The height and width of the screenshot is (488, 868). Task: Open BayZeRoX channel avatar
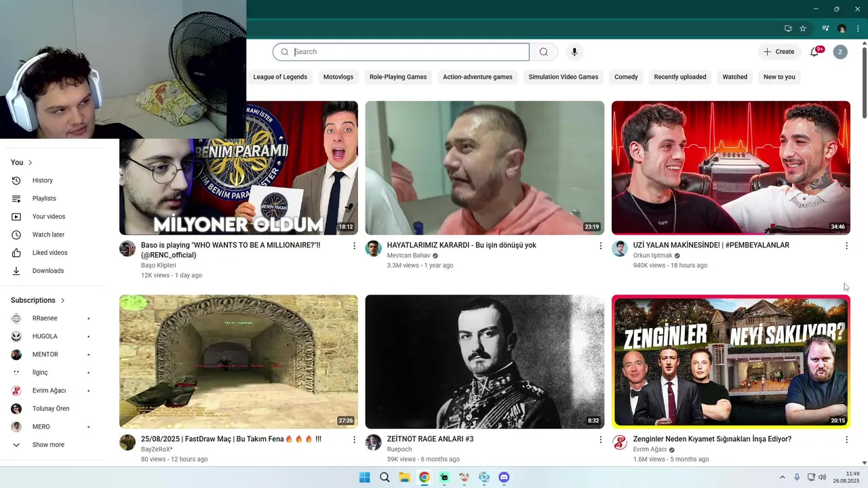pos(127,443)
